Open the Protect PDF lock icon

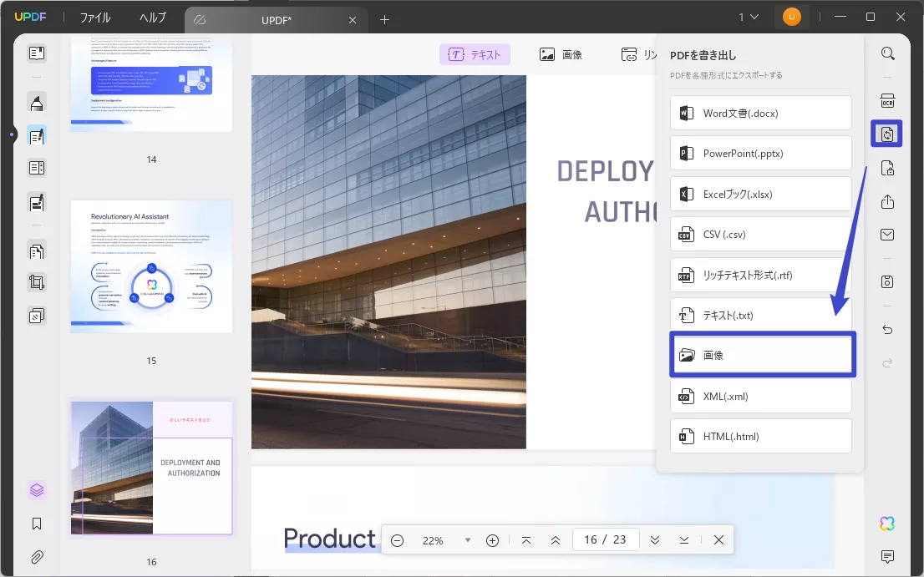(x=887, y=169)
